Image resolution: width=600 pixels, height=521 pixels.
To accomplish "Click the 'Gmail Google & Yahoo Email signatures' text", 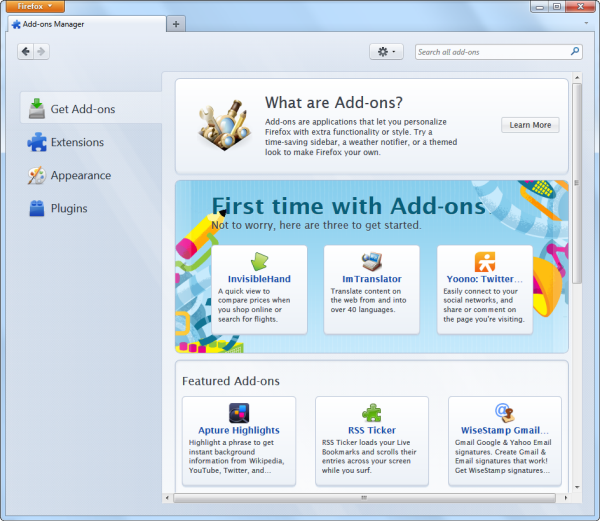I will point(503,456).
